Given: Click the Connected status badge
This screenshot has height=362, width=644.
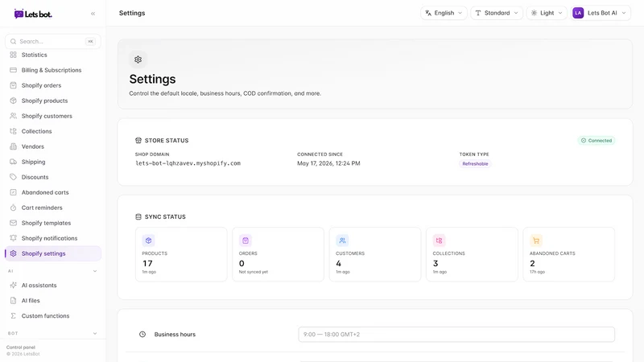Looking at the screenshot, I should point(597,140).
